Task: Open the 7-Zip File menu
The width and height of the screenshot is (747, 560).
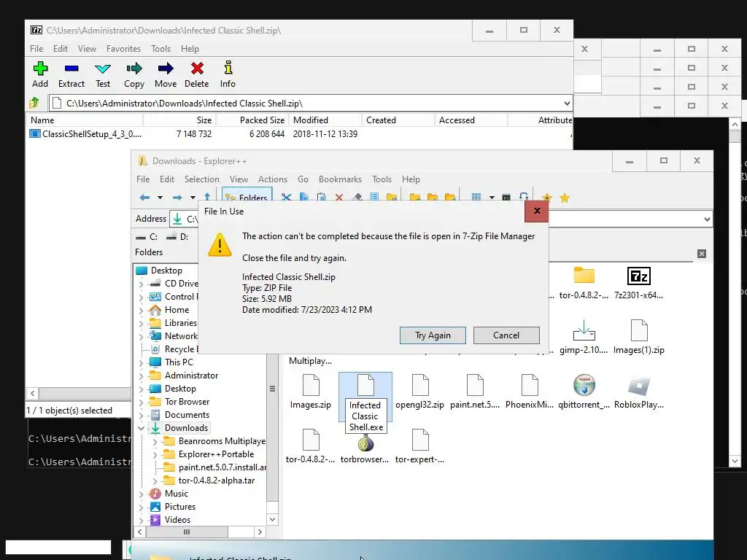Action: point(36,49)
